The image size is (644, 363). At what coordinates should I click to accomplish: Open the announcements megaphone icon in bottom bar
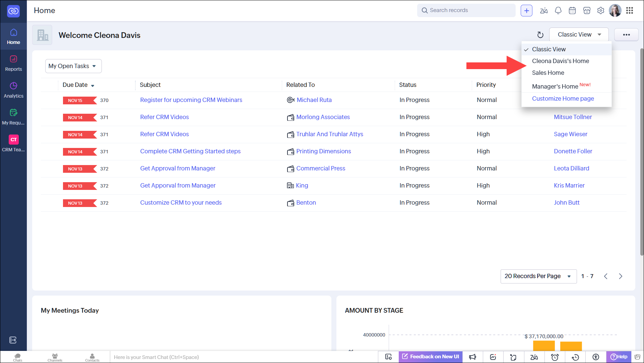(472, 357)
